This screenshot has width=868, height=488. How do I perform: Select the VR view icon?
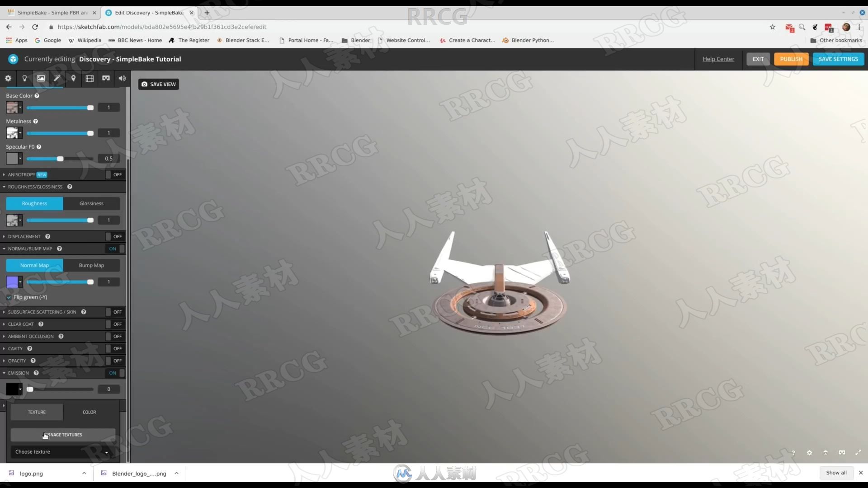pyautogui.click(x=105, y=78)
